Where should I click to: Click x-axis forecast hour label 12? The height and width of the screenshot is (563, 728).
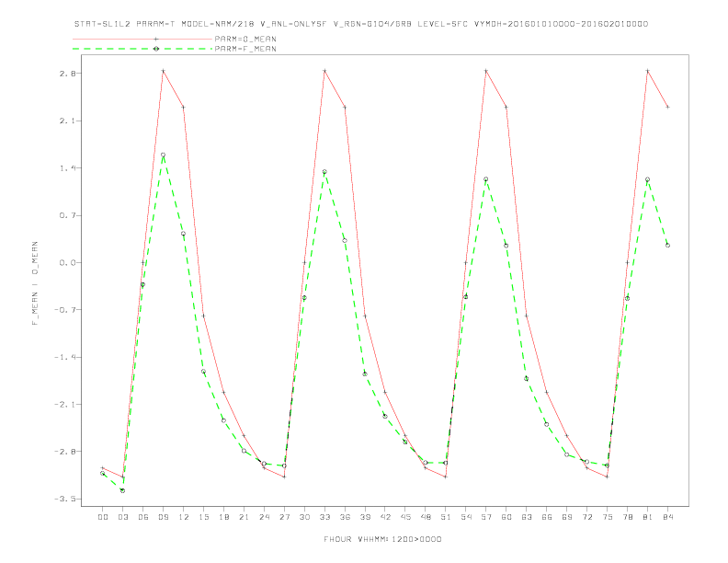(184, 517)
